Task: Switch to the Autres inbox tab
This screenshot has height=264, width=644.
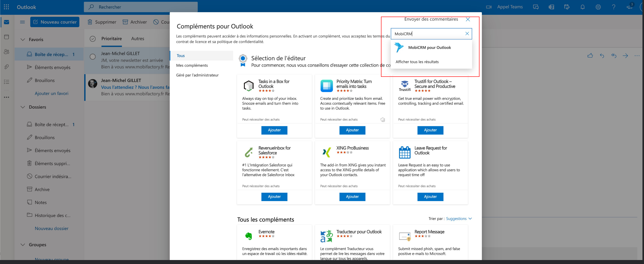Action: coord(138,39)
